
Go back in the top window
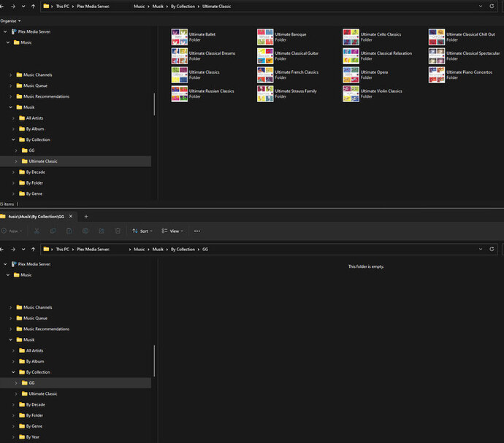click(2, 6)
